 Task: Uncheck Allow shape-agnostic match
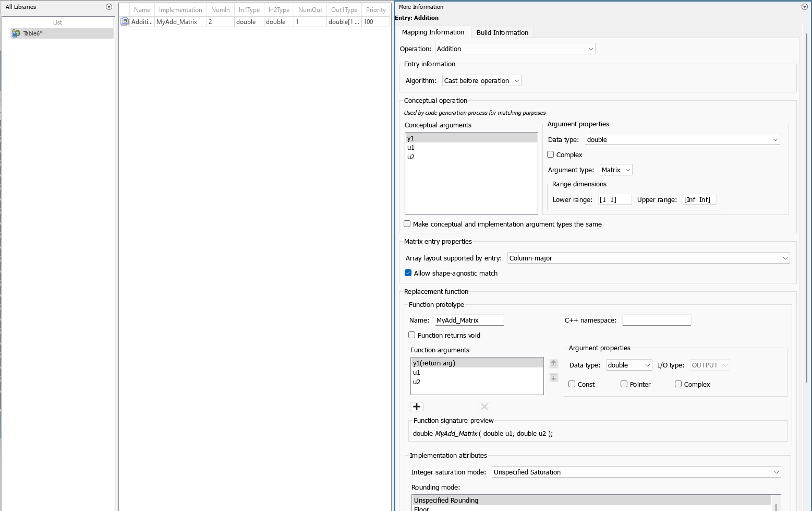click(408, 272)
